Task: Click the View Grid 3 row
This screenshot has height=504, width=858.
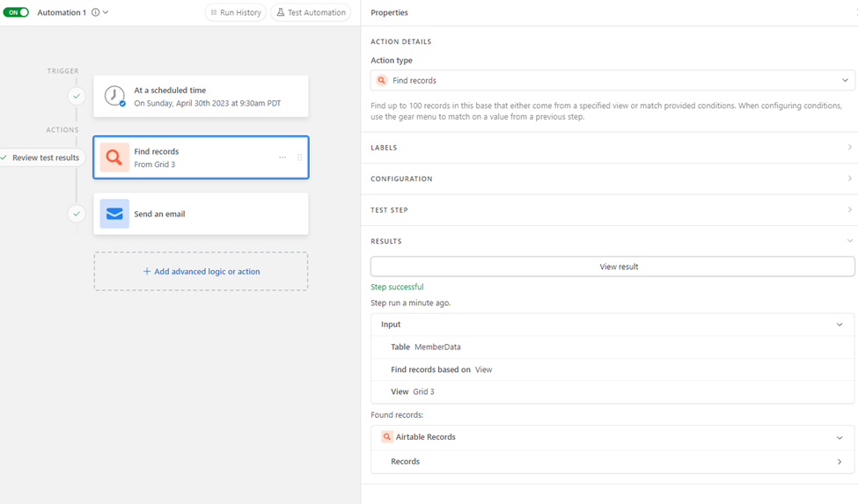Action: point(612,391)
